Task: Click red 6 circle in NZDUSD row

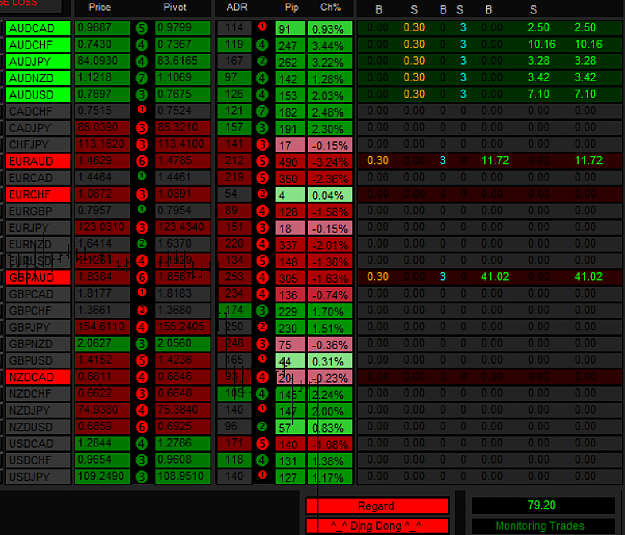Action: click(x=142, y=427)
